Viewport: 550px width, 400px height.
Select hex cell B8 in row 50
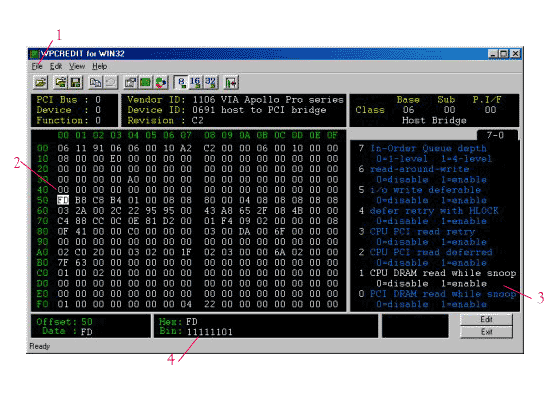81,200
